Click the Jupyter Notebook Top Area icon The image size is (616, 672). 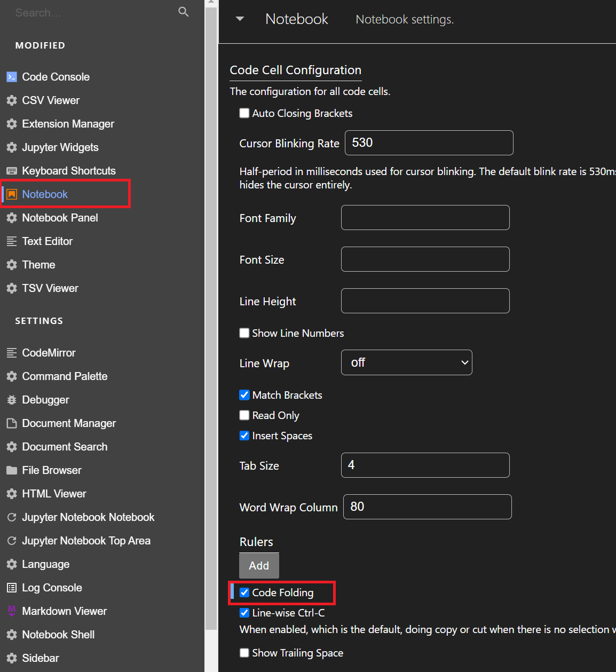12,541
